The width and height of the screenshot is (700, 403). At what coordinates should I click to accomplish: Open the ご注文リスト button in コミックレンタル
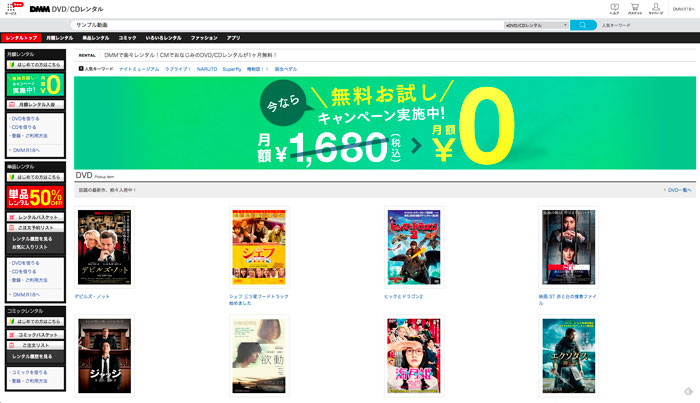point(35,345)
